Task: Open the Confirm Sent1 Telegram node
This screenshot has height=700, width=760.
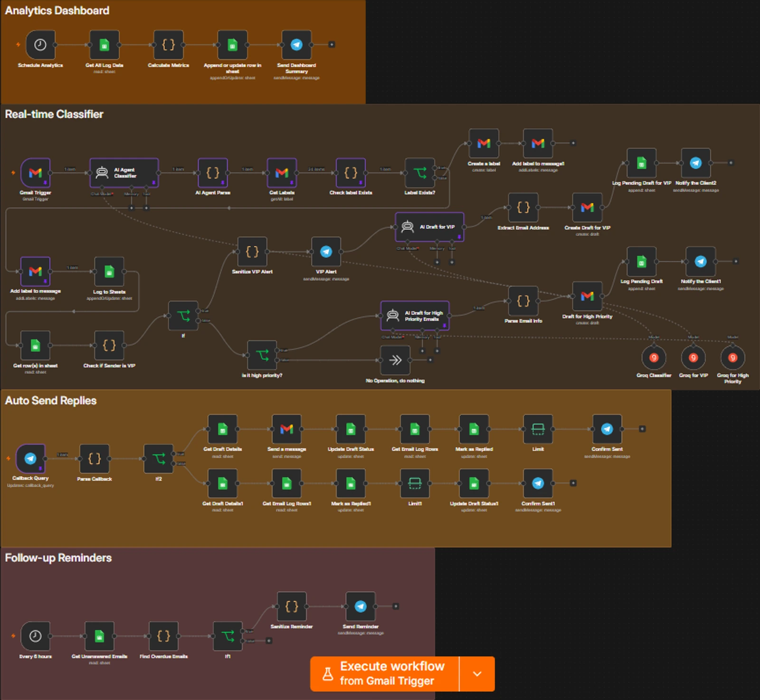Action: [x=538, y=483]
